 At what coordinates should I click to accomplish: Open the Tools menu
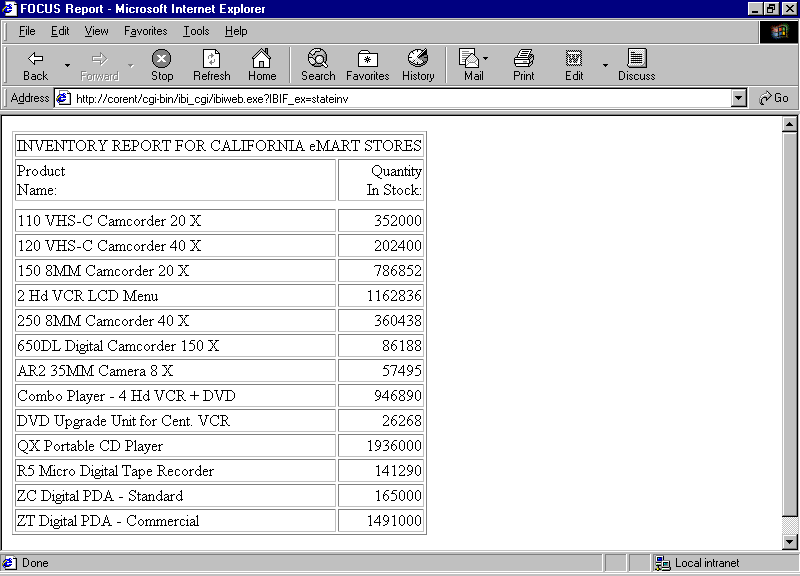(x=196, y=31)
